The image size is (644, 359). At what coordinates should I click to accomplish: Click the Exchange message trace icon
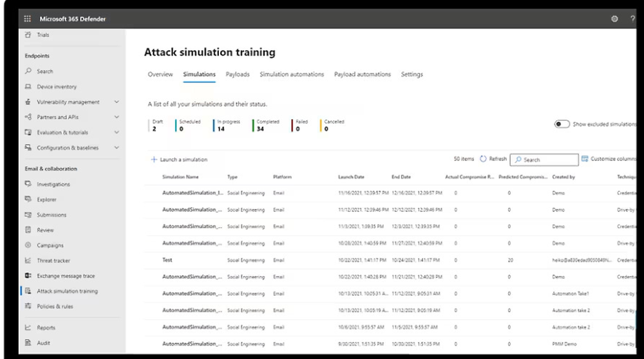click(28, 276)
